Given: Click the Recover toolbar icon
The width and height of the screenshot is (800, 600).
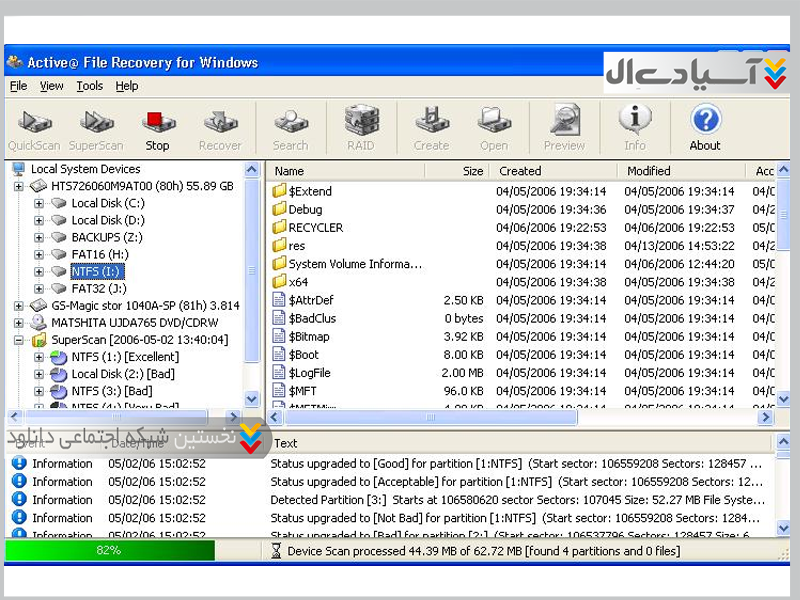Looking at the screenshot, I should click(x=219, y=128).
